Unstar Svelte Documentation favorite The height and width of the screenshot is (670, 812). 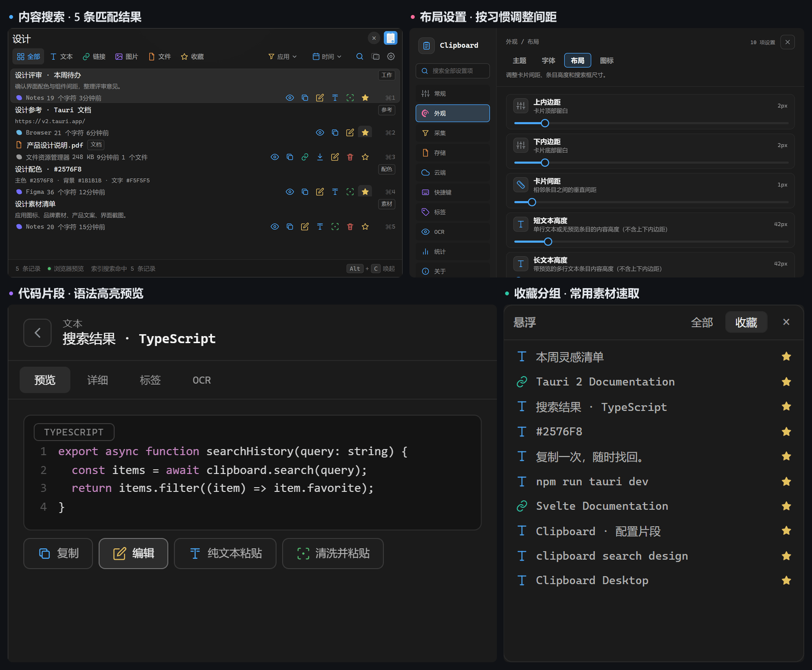pyautogui.click(x=786, y=506)
